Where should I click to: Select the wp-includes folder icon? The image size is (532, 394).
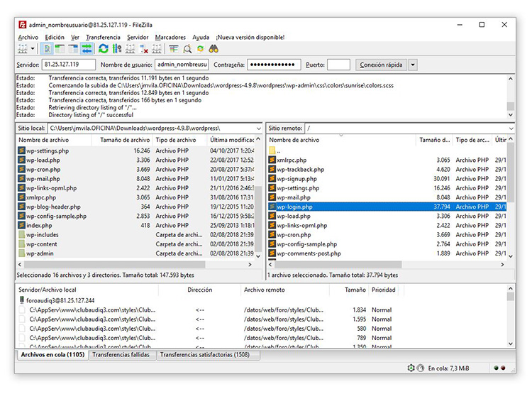point(22,235)
